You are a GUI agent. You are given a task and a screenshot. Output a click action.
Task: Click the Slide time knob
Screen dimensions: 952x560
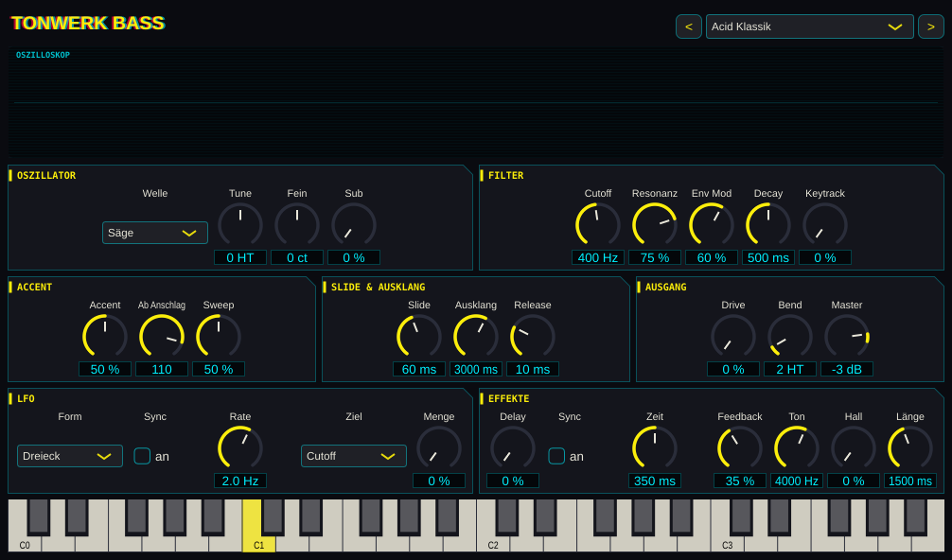(x=419, y=337)
